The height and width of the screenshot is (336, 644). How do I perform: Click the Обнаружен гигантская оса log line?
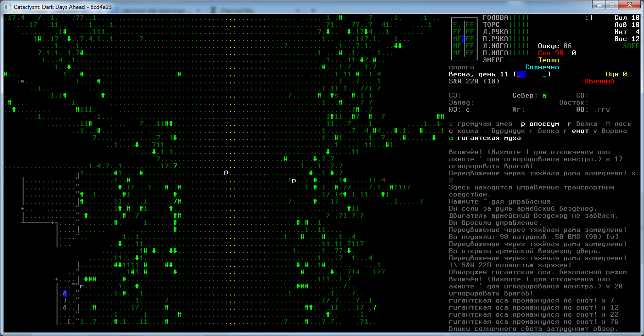[x=538, y=272]
